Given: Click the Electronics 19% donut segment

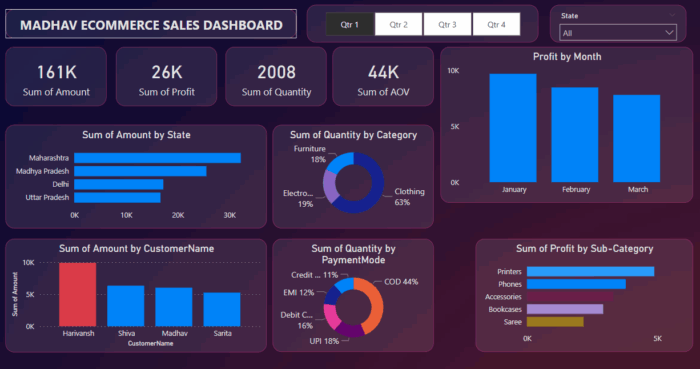Looking at the screenshot, I should pyautogui.click(x=329, y=187).
